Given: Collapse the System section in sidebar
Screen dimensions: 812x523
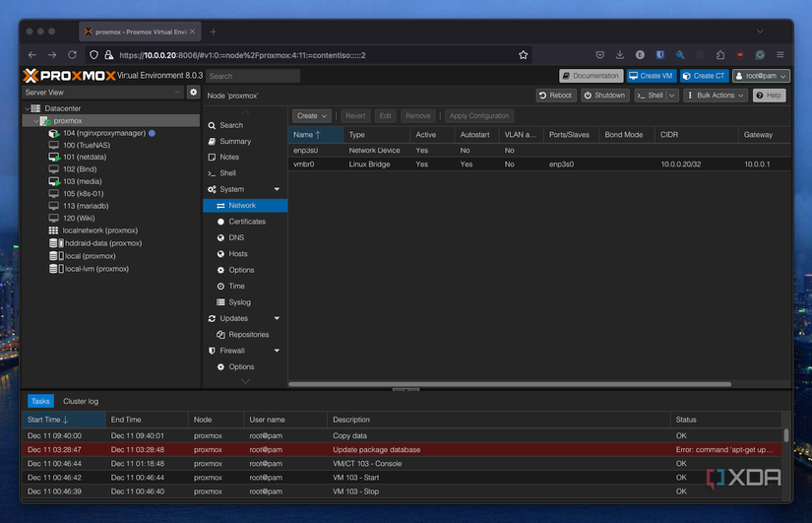Looking at the screenshot, I should click(277, 189).
